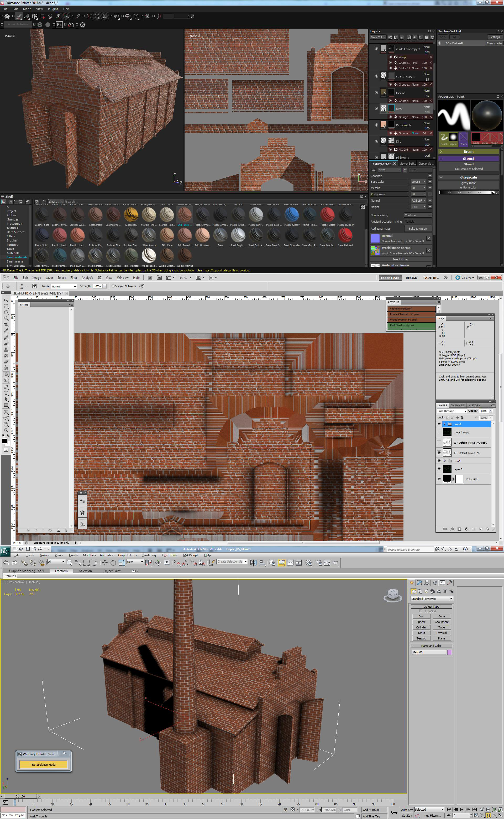Select the Photoshop Type tool
The image size is (504, 819).
coord(6,393)
